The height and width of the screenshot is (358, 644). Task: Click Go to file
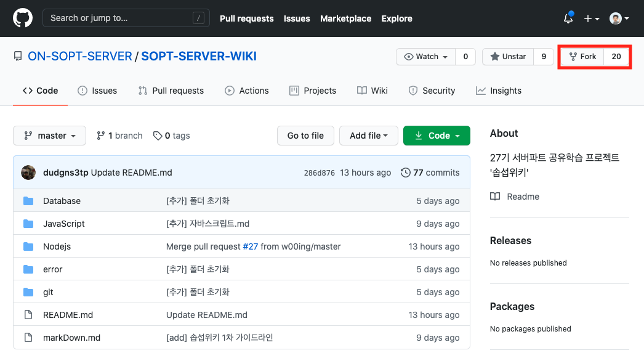pyautogui.click(x=305, y=136)
